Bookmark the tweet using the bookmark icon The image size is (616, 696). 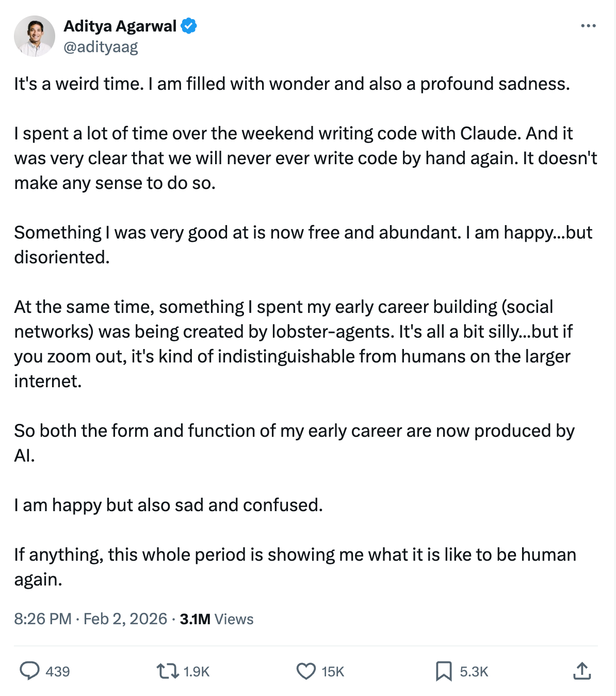444,671
